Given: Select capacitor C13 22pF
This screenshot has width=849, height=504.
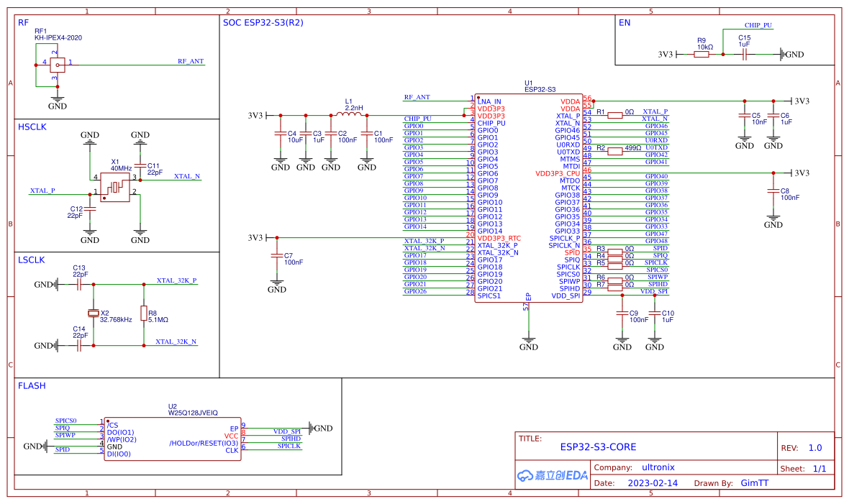Looking at the screenshot, I should (x=79, y=284).
